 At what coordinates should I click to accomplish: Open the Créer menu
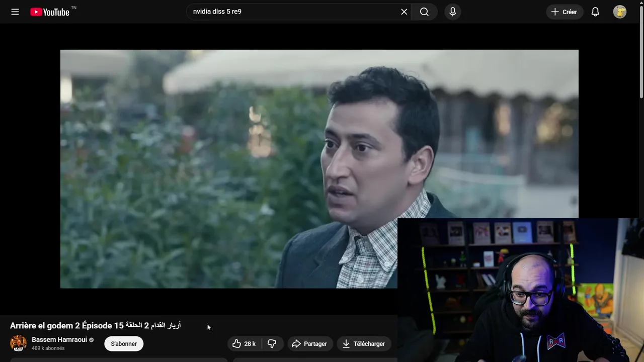pos(565,12)
